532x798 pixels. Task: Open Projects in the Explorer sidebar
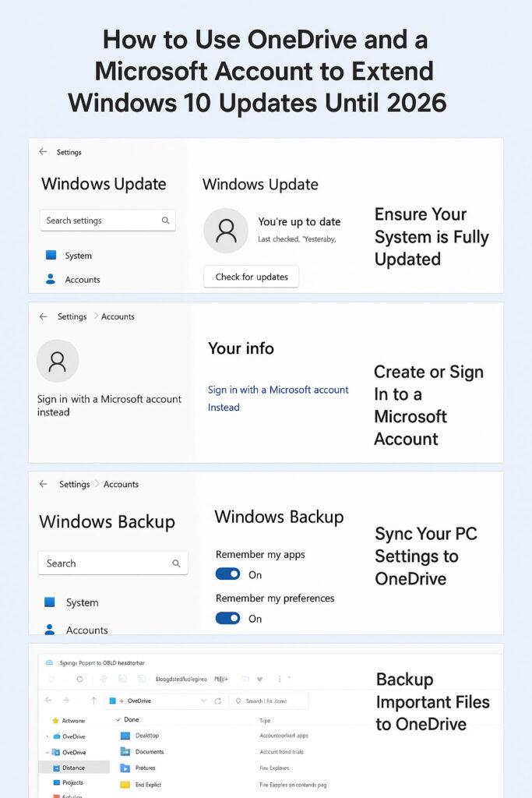(72, 782)
